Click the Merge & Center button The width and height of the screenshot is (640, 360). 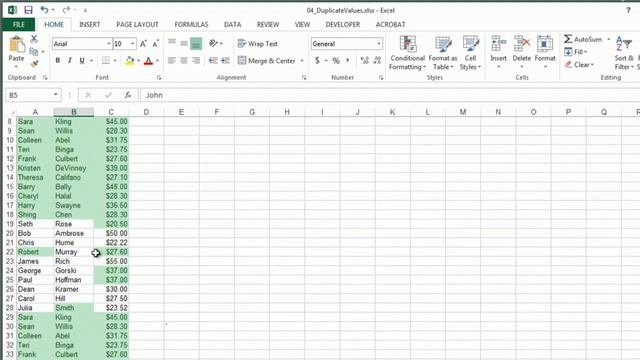267,60
